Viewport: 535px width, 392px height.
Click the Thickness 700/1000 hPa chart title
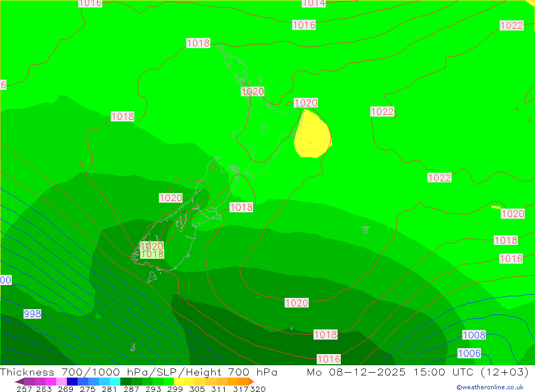(x=139, y=372)
